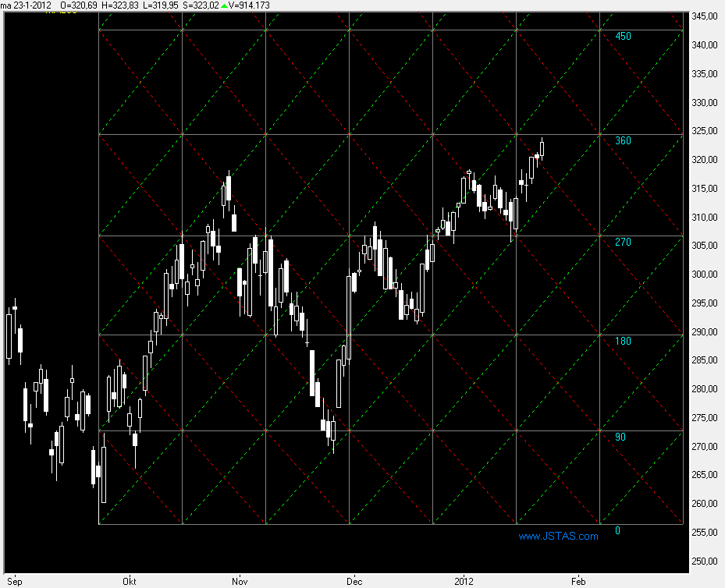Click the closing price S=323,02 readout
725x588 pixels.
point(195,5)
